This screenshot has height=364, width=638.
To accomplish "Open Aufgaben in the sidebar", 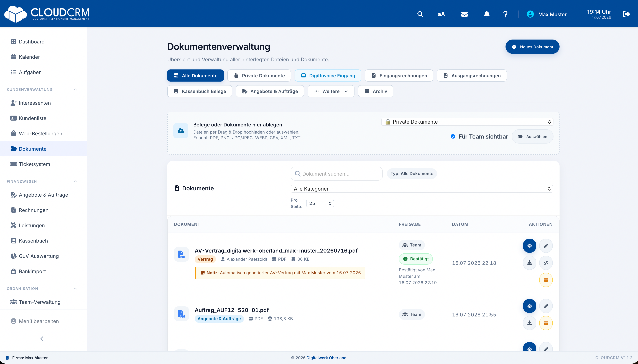I will [x=43, y=72].
